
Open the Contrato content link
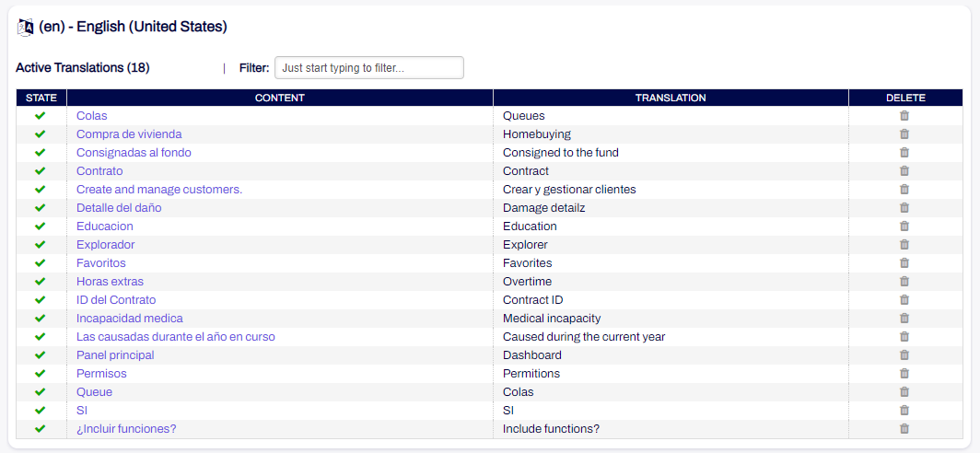tap(99, 170)
